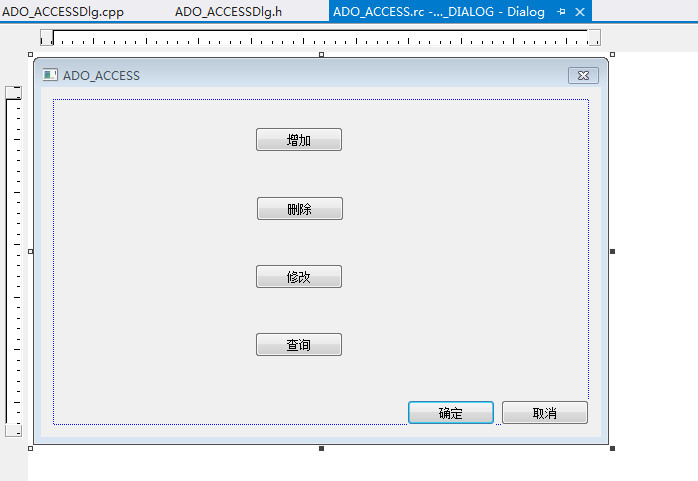Select the ADO_ACCESS.rc Dialog tab
Viewport: 698px width, 481px height.
[x=438, y=12]
